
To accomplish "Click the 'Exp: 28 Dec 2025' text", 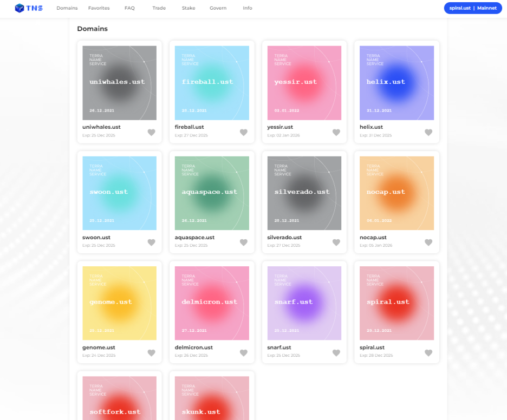I will (x=376, y=356).
